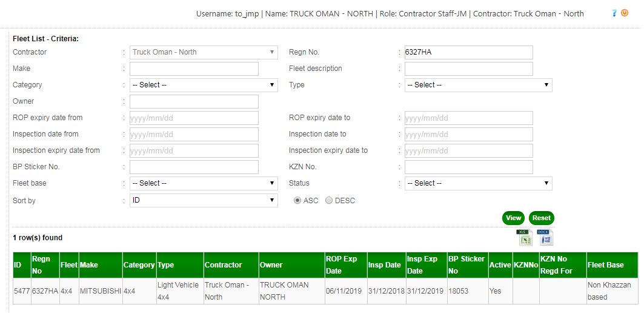Open the Category dropdown
This screenshot has height=313, width=644.
click(x=204, y=85)
